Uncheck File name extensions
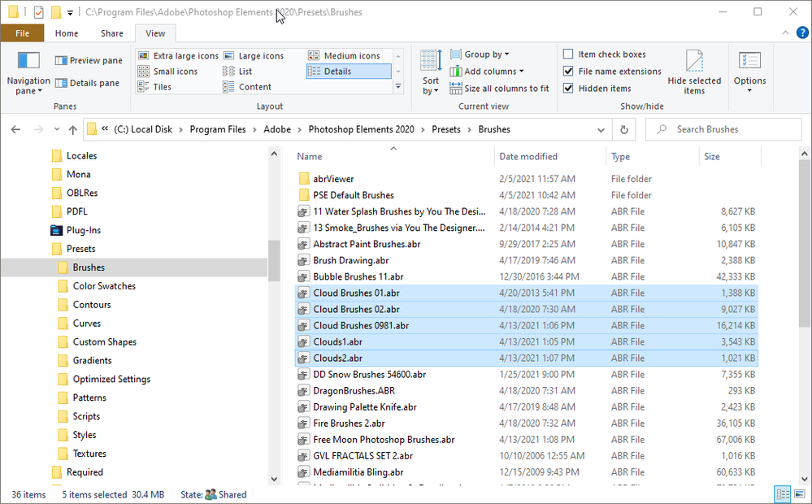 [x=568, y=72]
